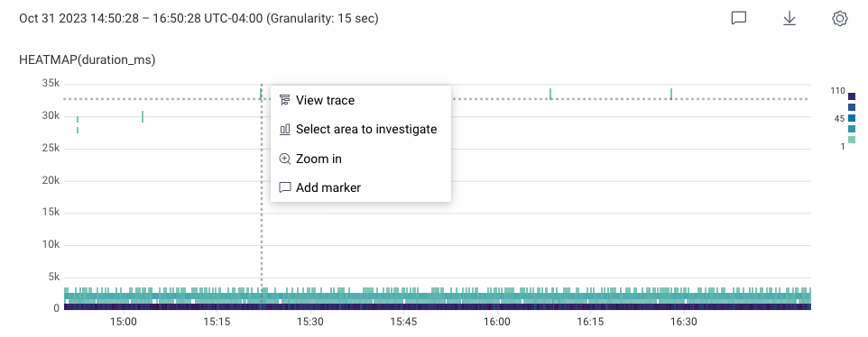Image resolution: width=868 pixels, height=337 pixels.
Task: Open graph settings with the gear icon
Action: click(x=840, y=18)
